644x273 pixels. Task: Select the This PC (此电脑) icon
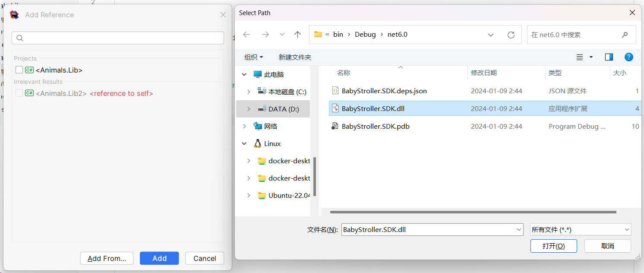257,74
